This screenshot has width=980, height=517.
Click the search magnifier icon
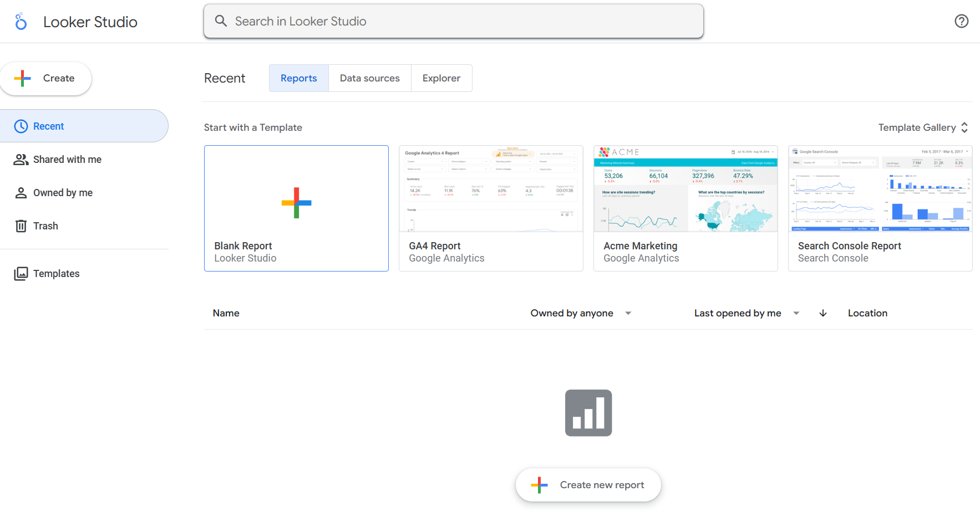(221, 21)
